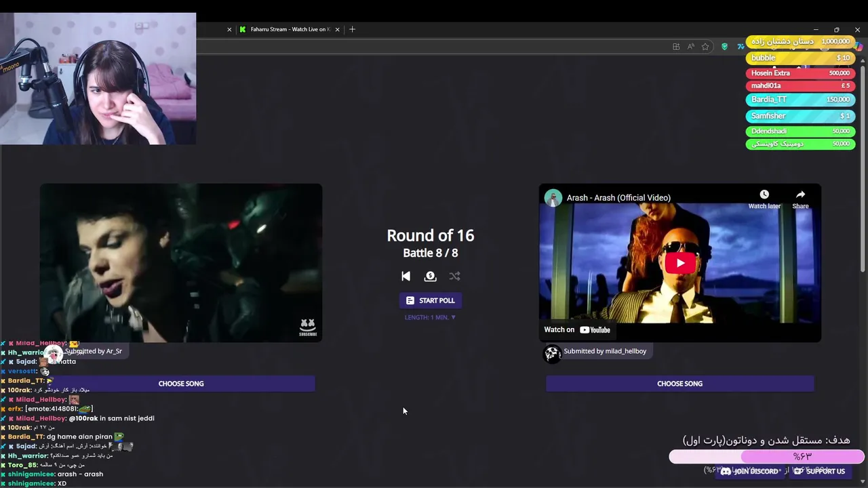Click the Battle 8 / 8 label
Screen dimensions: 868x488
(431, 253)
